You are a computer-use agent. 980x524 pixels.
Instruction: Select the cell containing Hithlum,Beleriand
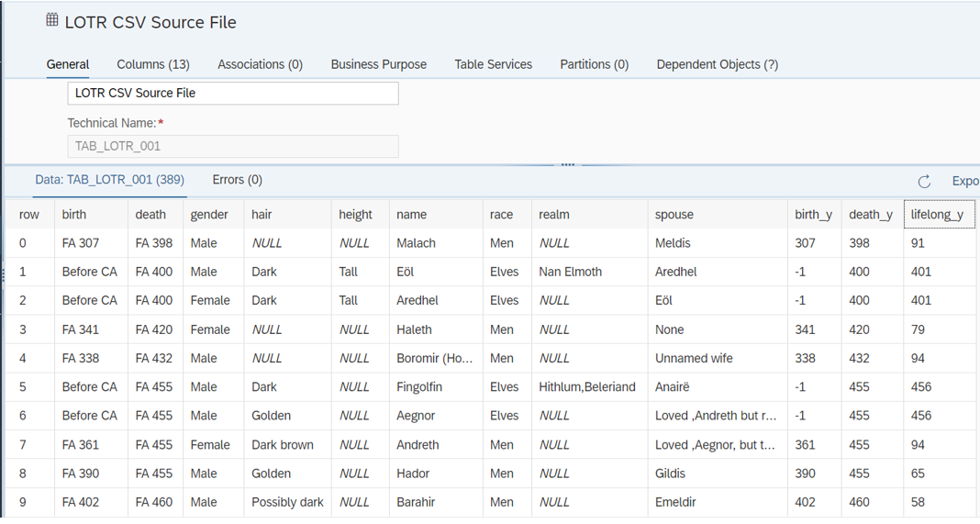pyautogui.click(x=587, y=387)
